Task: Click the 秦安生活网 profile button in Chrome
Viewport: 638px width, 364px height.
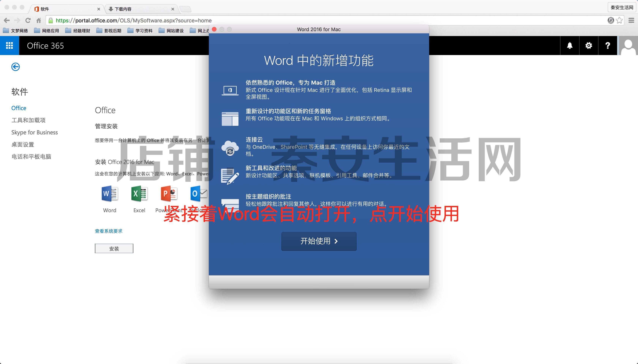Action: [x=622, y=8]
